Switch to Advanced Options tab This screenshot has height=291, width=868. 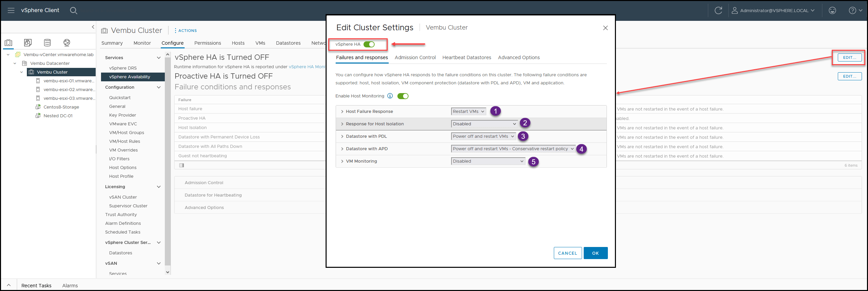519,58
